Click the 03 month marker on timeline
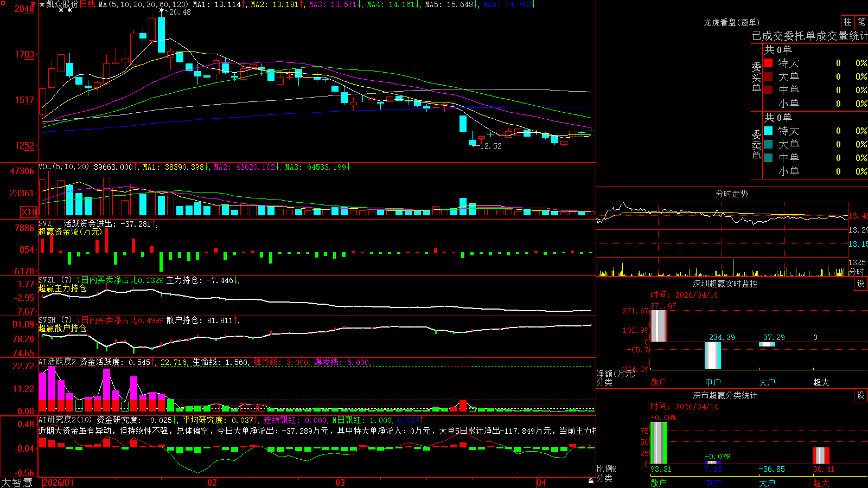 tap(340, 483)
